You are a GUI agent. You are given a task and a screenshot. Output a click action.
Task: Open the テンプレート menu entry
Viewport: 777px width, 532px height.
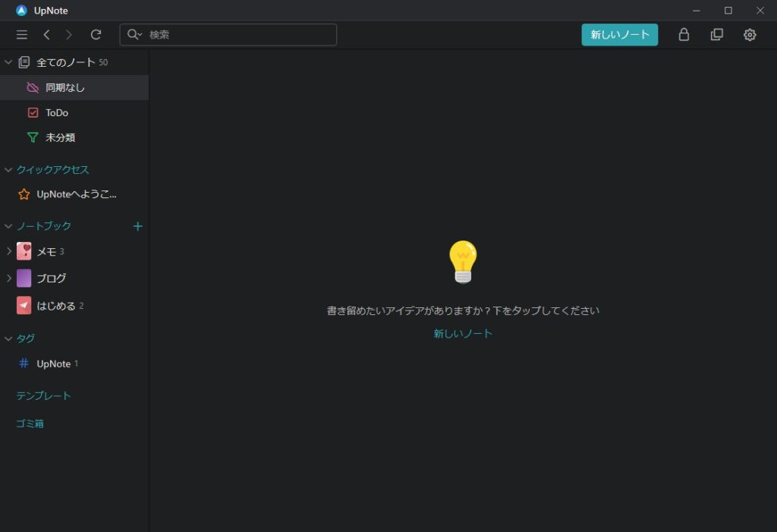coord(42,395)
